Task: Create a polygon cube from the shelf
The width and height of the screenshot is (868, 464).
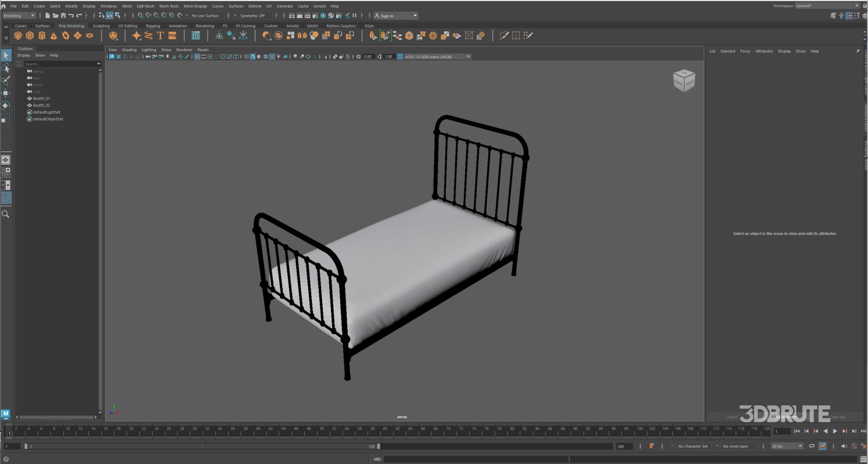Action: click(30, 35)
